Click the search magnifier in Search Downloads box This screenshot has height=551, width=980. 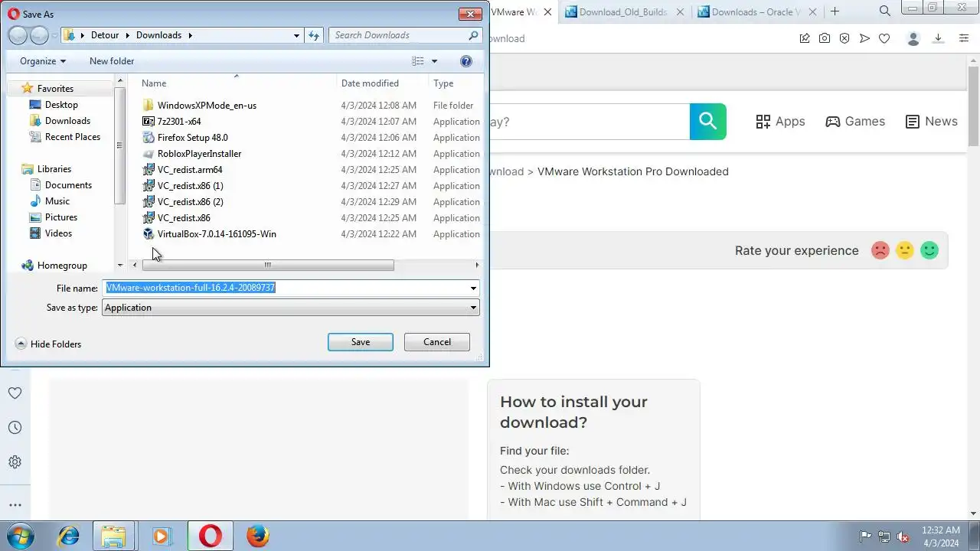473,35
